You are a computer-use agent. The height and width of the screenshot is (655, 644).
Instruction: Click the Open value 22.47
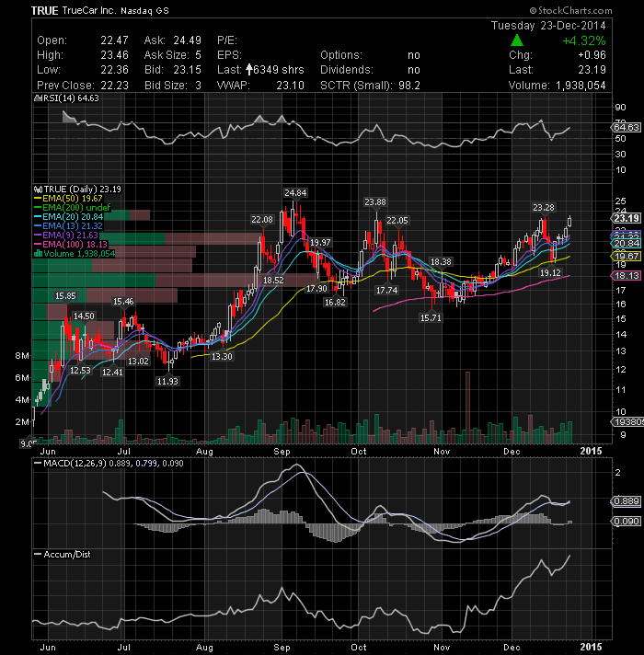[x=114, y=40]
